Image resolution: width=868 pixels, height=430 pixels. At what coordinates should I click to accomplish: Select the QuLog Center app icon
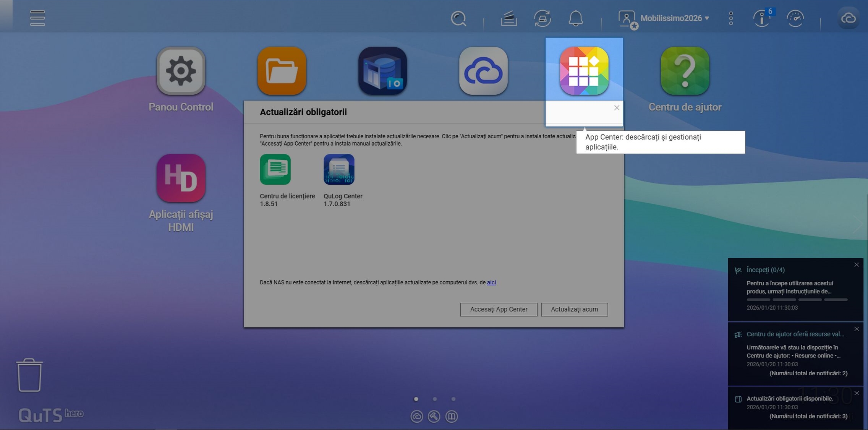pyautogui.click(x=339, y=170)
